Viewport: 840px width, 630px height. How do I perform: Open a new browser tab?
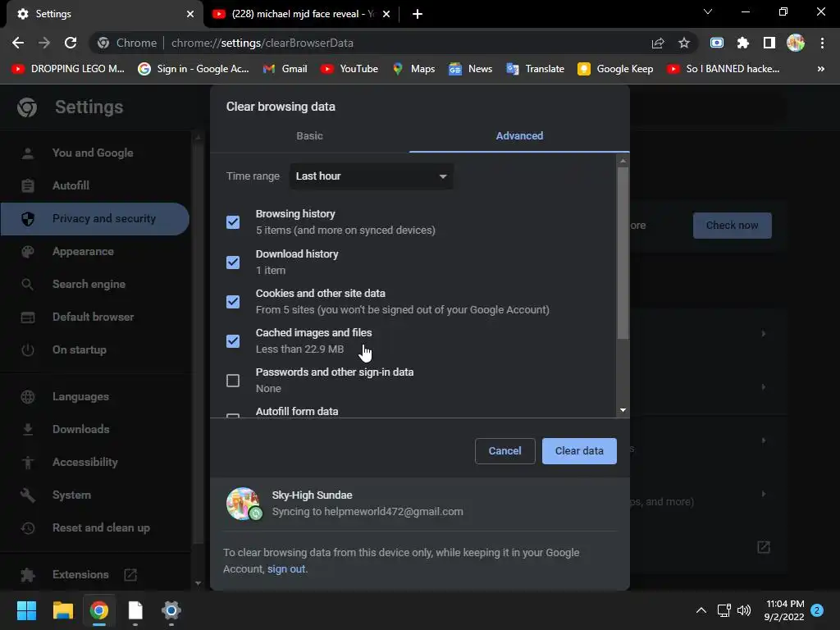point(418,14)
